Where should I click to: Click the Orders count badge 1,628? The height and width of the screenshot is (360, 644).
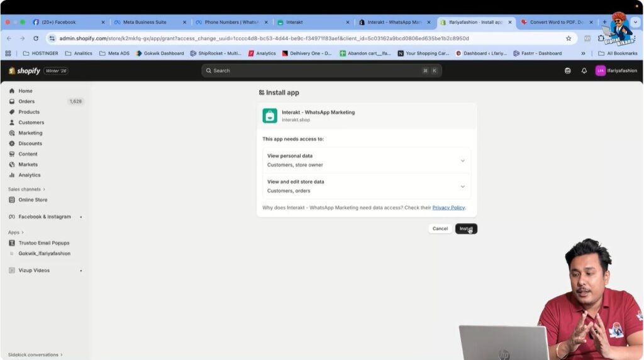click(x=75, y=101)
